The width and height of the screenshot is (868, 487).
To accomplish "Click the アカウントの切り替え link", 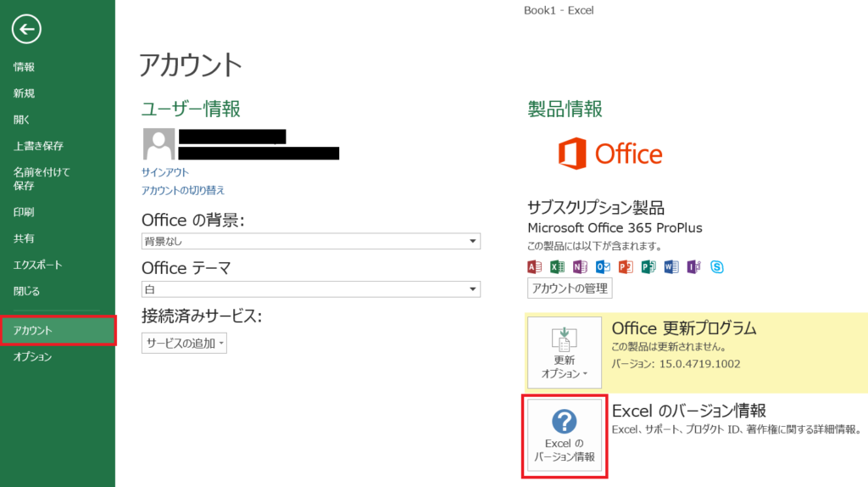I will [x=183, y=191].
